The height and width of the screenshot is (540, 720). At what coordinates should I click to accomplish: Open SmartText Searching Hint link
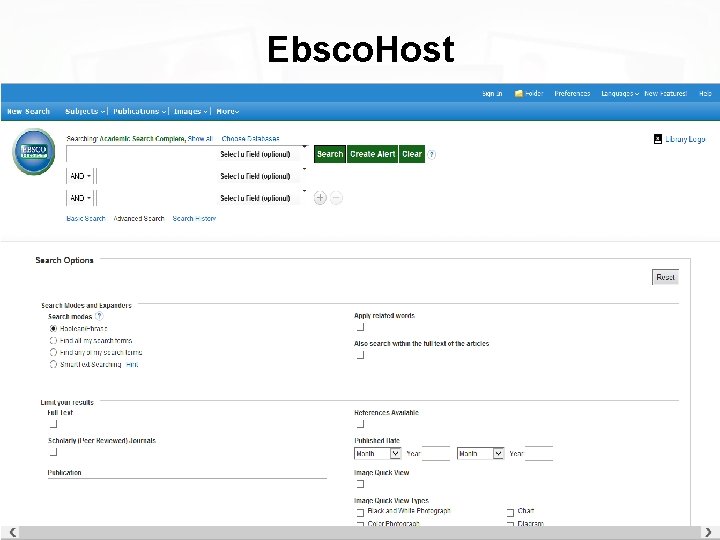point(132,365)
